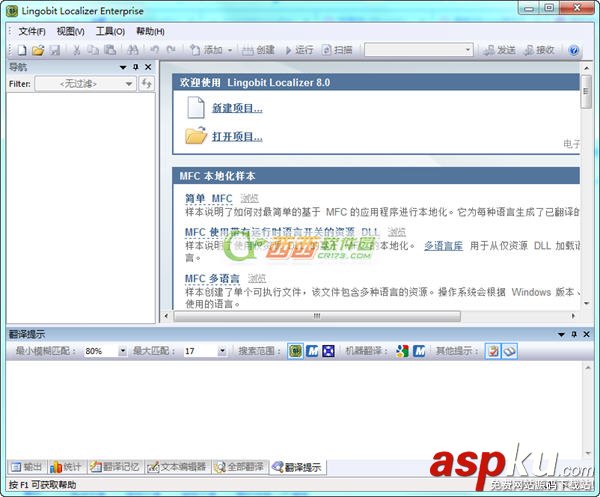Open the 文件(F) menu

(x=32, y=31)
